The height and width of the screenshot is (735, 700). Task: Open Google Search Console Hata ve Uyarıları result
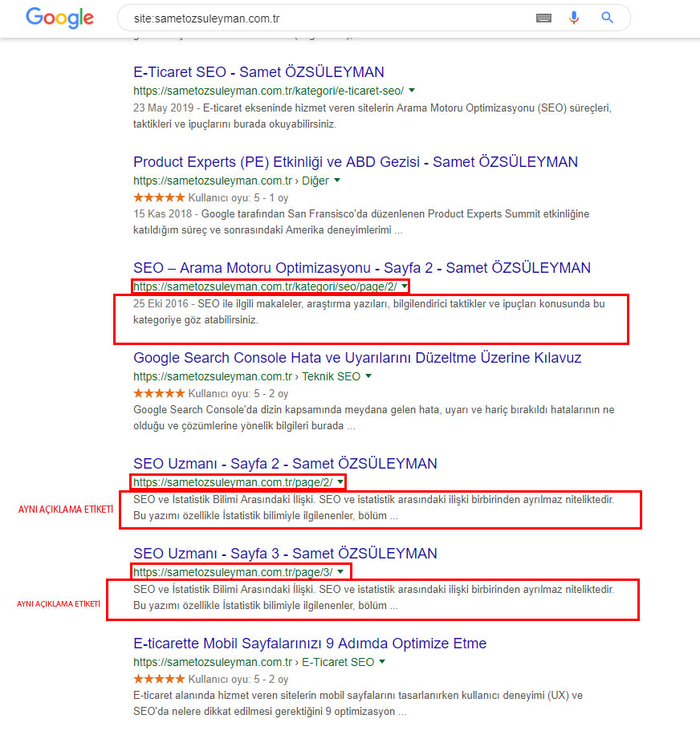(x=357, y=358)
